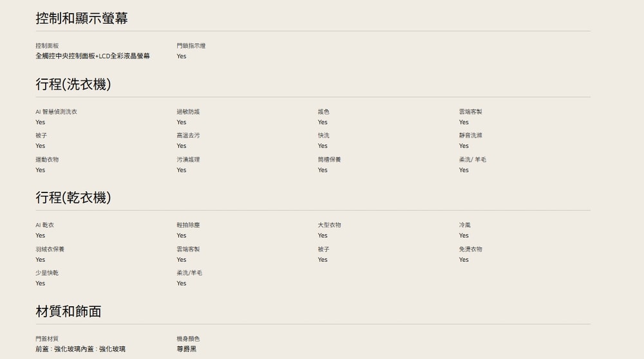Click the 輕拍除塵 dryer program label
The image size is (644, 359).
(188, 225)
